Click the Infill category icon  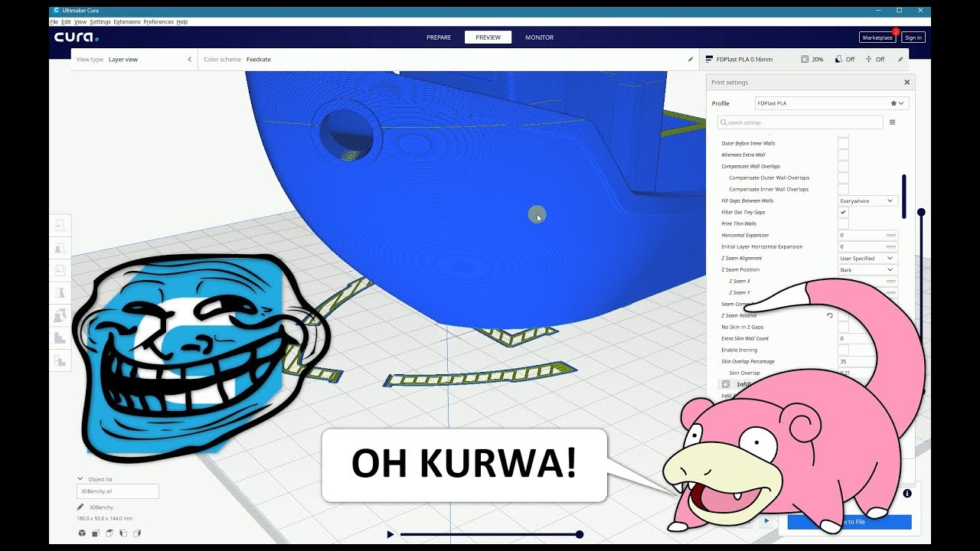[x=726, y=384]
